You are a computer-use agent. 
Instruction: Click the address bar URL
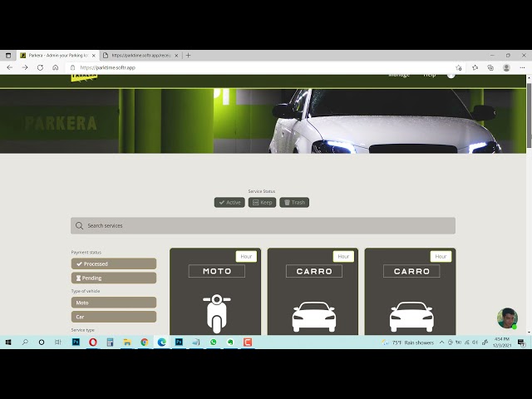click(x=108, y=67)
